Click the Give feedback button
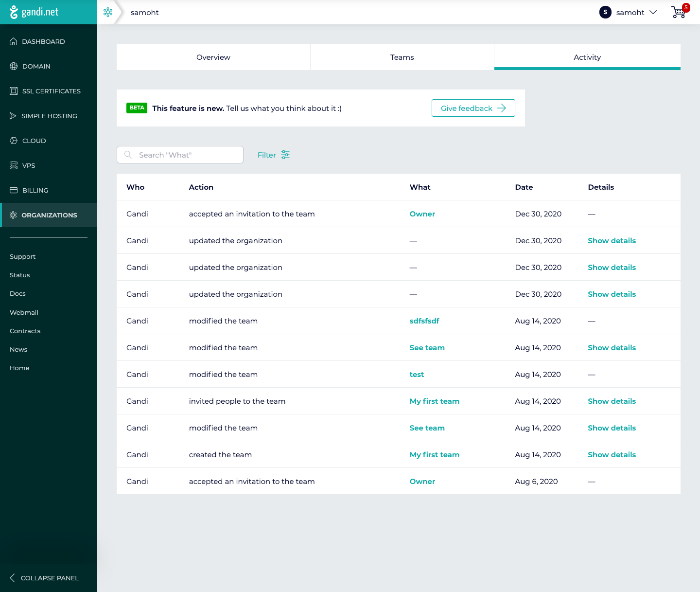The height and width of the screenshot is (592, 700). (x=473, y=108)
